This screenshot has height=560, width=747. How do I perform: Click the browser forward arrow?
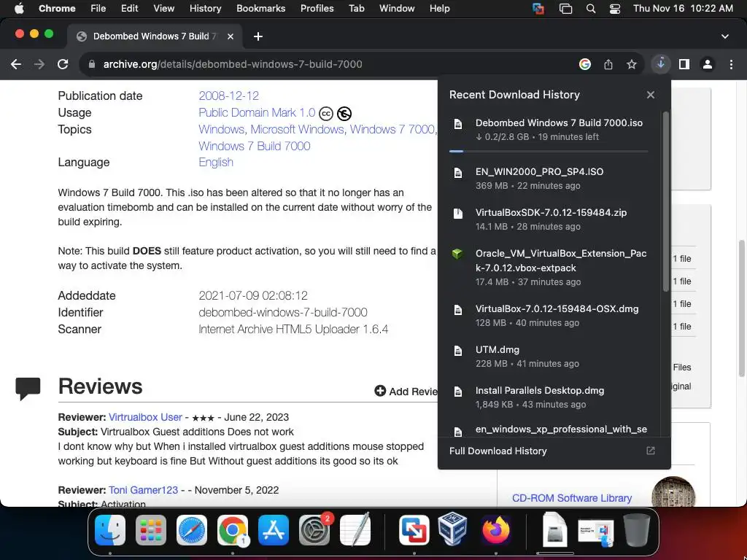tap(39, 64)
